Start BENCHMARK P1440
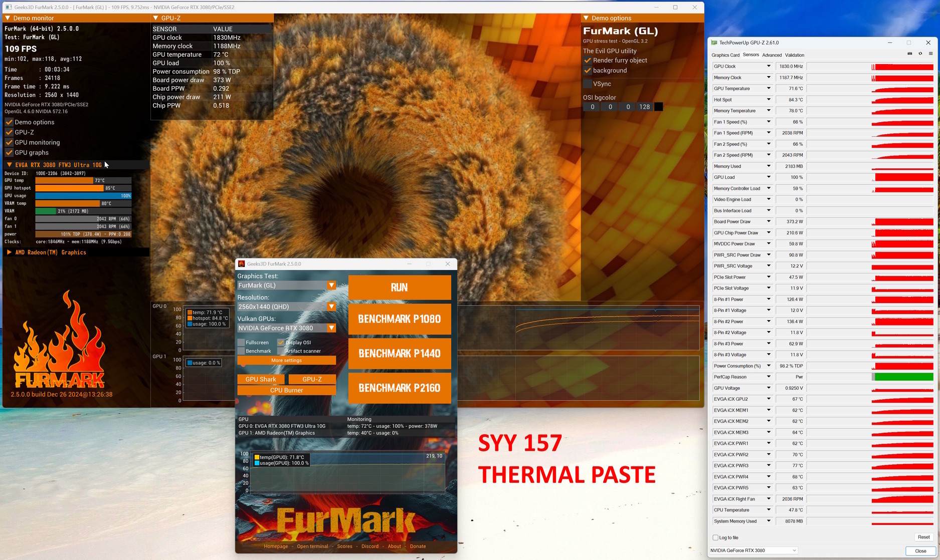This screenshot has width=940, height=560. (400, 354)
